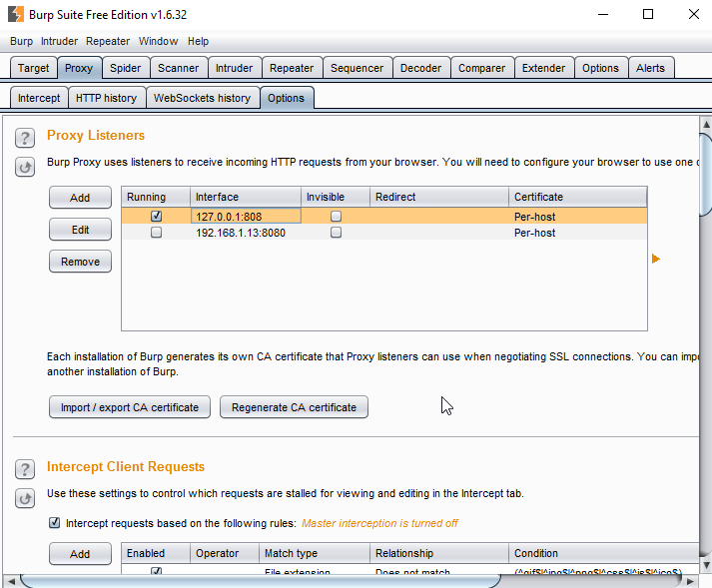
Task: Click the orange arrow beside listeners table
Action: pyautogui.click(x=655, y=259)
